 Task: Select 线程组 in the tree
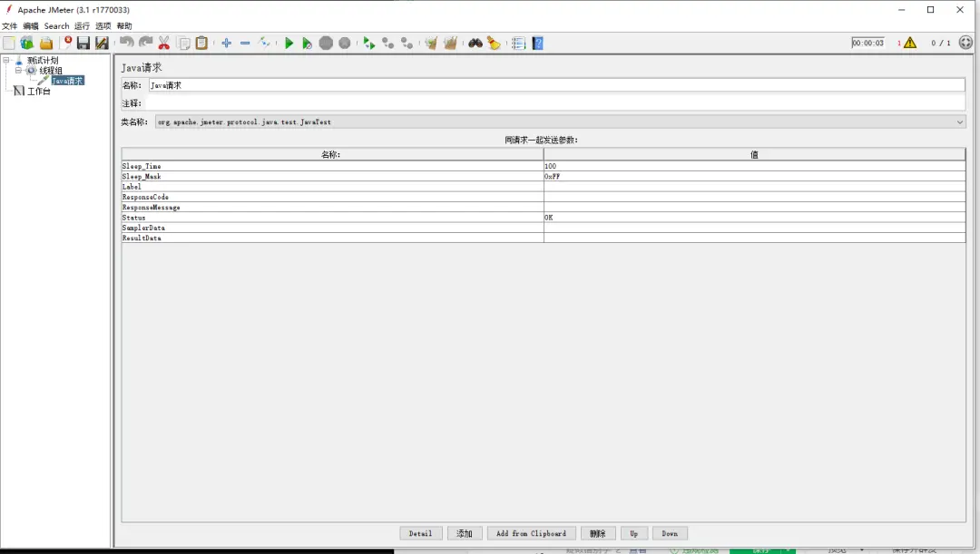point(51,71)
